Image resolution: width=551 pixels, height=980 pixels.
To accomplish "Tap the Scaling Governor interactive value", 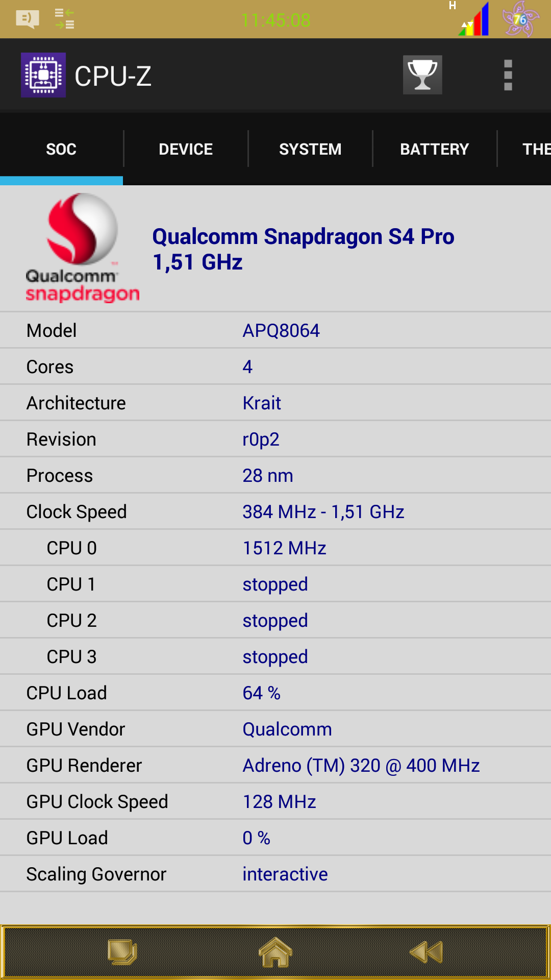I will [x=285, y=874].
